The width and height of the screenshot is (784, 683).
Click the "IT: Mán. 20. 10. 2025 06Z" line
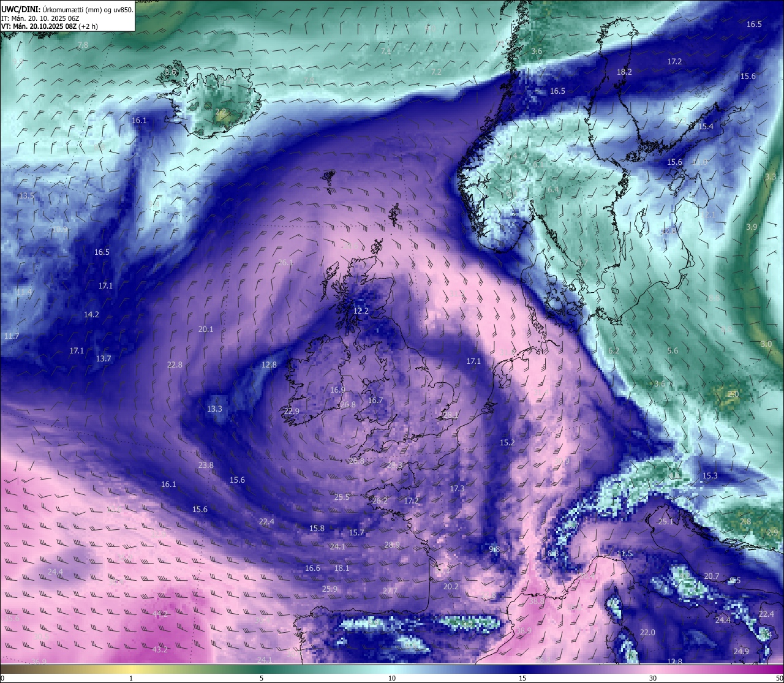pyautogui.click(x=40, y=18)
